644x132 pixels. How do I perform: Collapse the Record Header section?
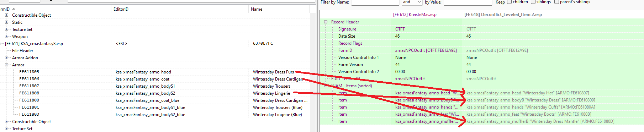pyautogui.click(x=326, y=22)
